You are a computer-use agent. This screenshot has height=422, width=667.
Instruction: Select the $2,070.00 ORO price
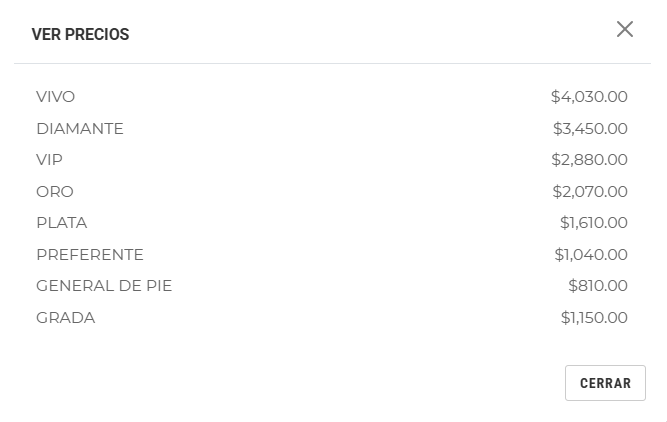click(590, 192)
